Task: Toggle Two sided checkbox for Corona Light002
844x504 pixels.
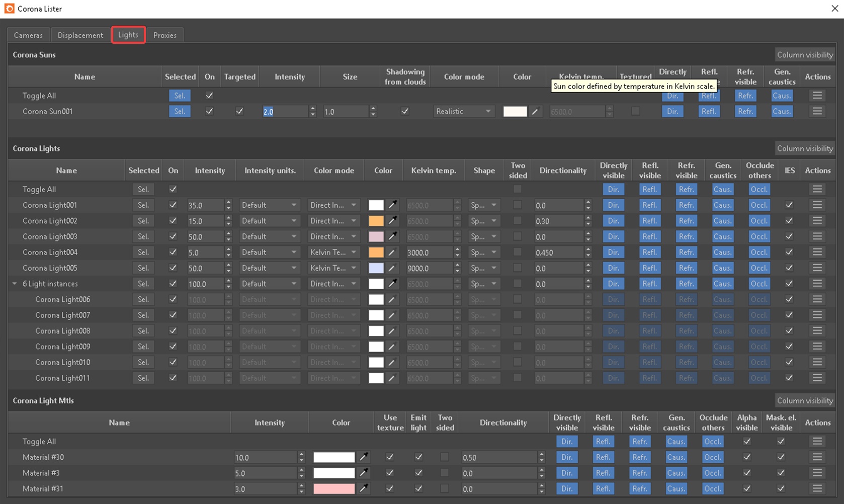Action: [517, 221]
